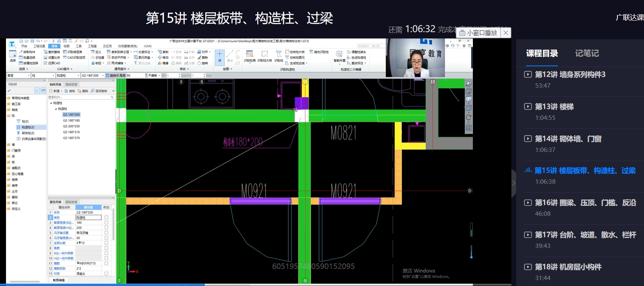
Task: Click the undo arrow in quick access toolbar
Action: coord(38,41)
